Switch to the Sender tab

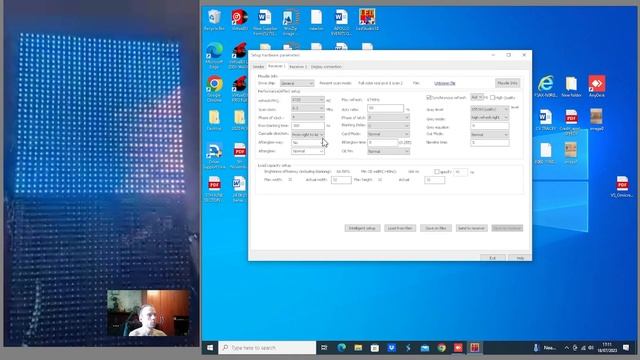click(x=258, y=67)
